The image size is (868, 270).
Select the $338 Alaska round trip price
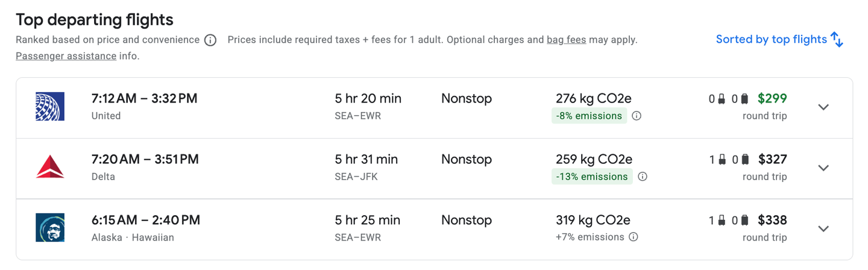click(x=772, y=221)
